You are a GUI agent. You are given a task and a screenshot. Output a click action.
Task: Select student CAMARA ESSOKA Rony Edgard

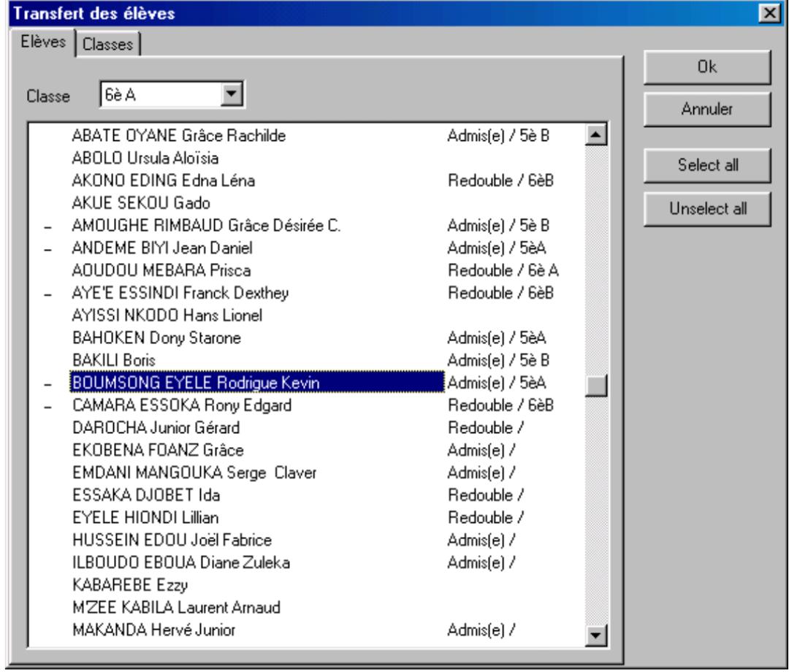pos(175,405)
